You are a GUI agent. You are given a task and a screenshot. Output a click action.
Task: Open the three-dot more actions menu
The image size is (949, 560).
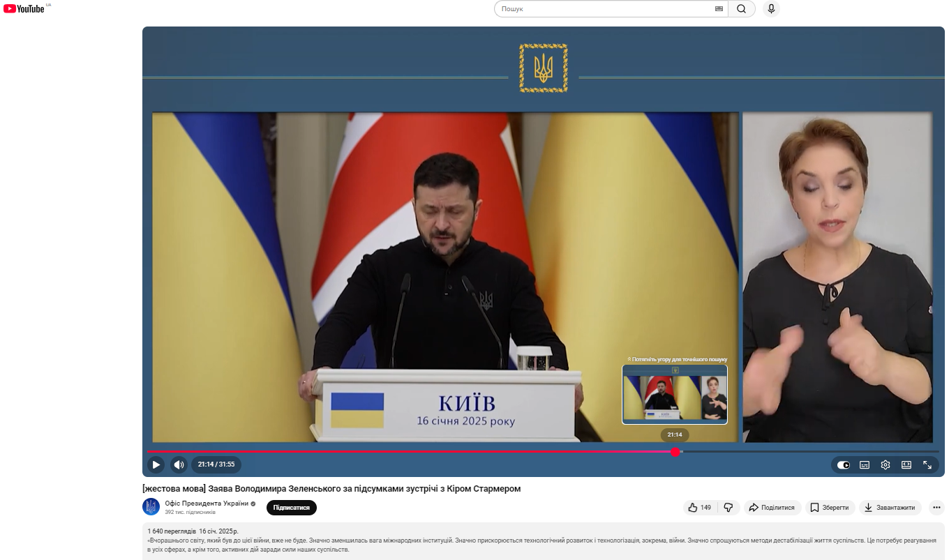[936, 508]
